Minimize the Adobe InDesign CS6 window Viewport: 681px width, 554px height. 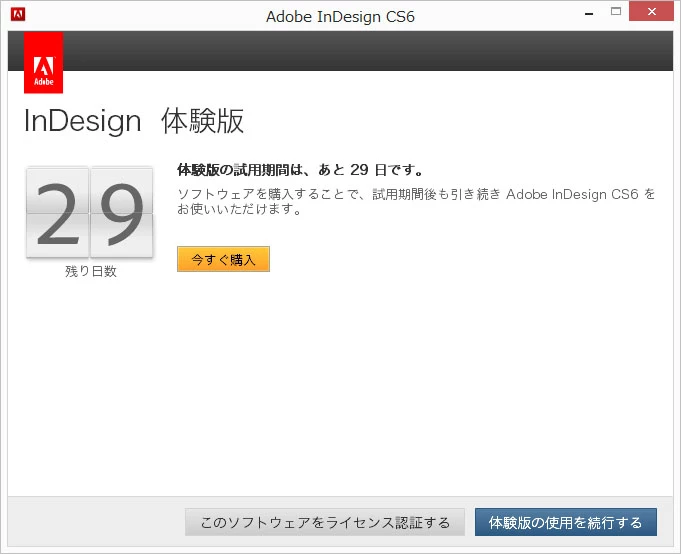click(x=589, y=14)
